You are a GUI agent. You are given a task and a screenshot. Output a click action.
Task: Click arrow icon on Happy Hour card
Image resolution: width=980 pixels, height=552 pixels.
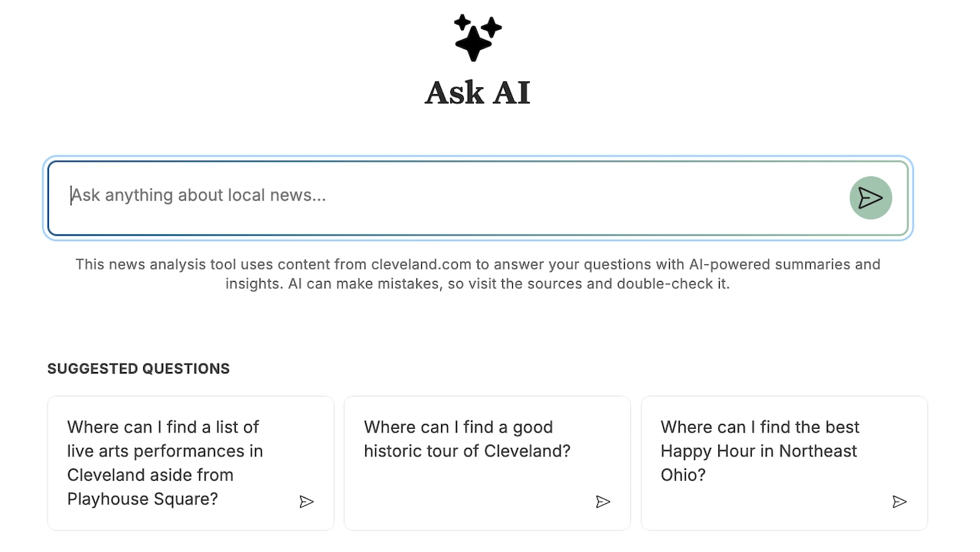pyautogui.click(x=900, y=501)
